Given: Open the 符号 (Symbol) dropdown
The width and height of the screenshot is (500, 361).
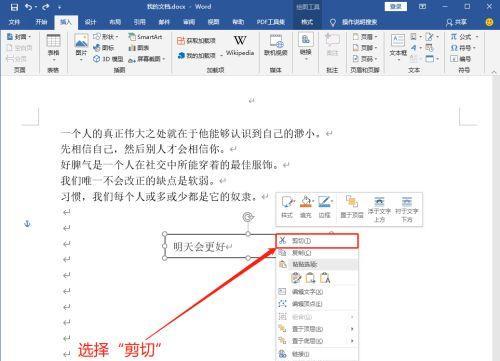Looking at the screenshot, I should 463,48.
